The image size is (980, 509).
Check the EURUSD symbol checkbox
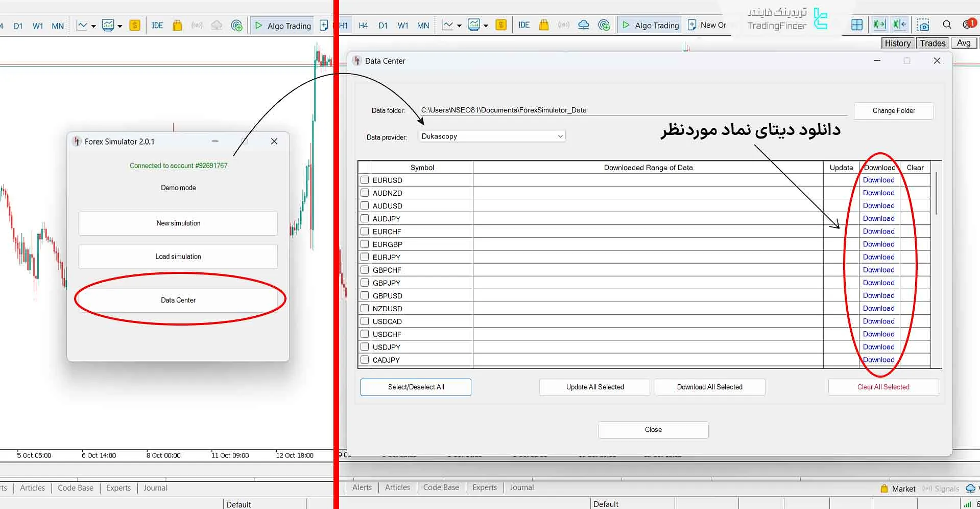click(364, 179)
